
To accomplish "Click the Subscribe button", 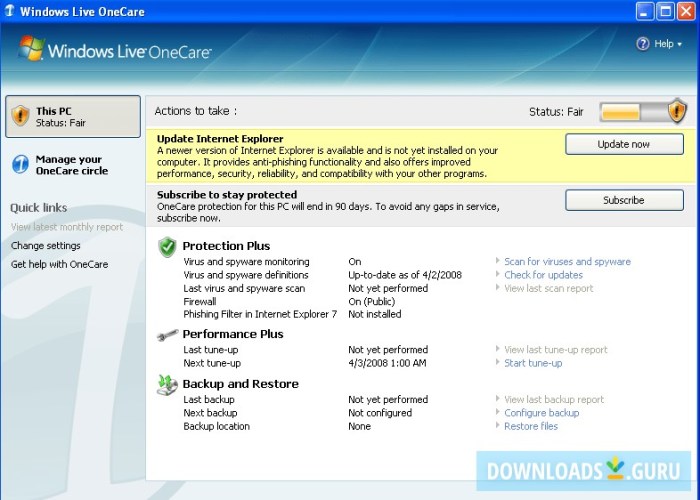I will 624,200.
